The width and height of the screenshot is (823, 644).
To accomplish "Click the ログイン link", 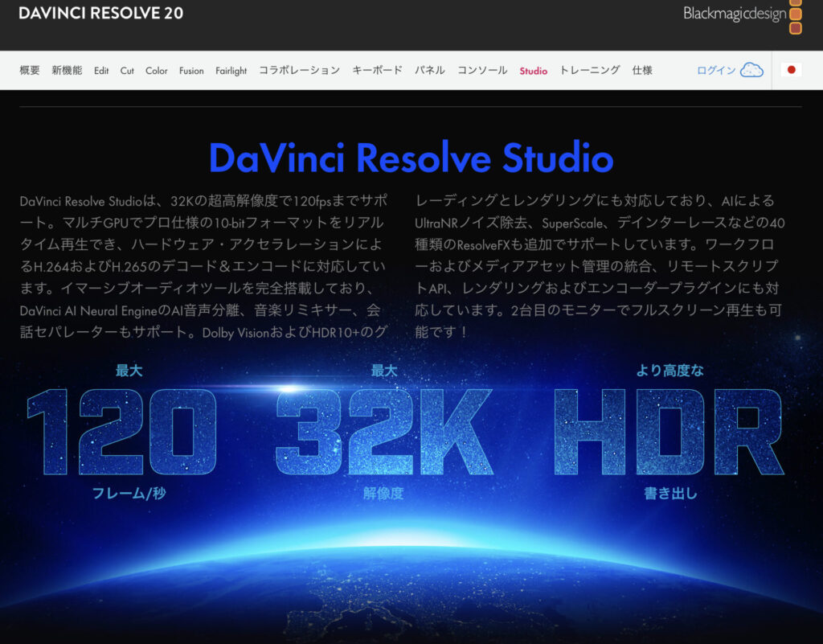I will (x=715, y=71).
